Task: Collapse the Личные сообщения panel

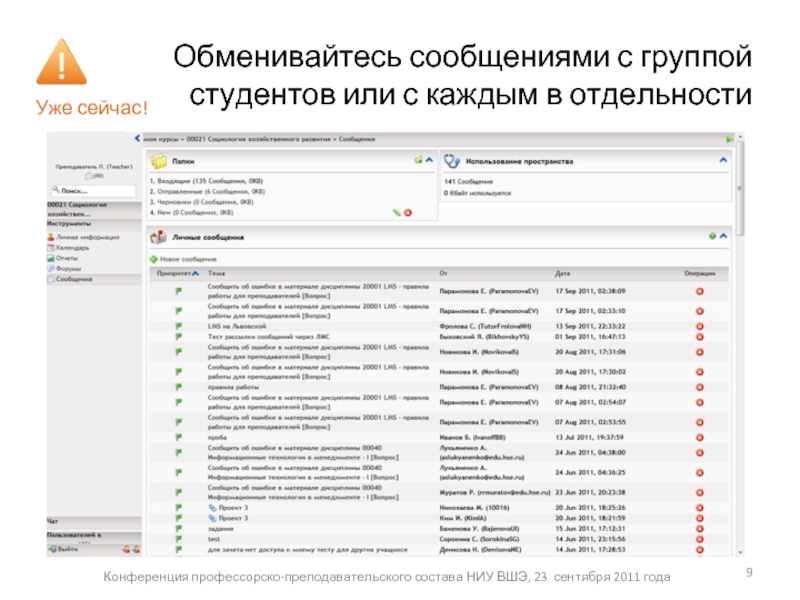Action: [x=723, y=236]
